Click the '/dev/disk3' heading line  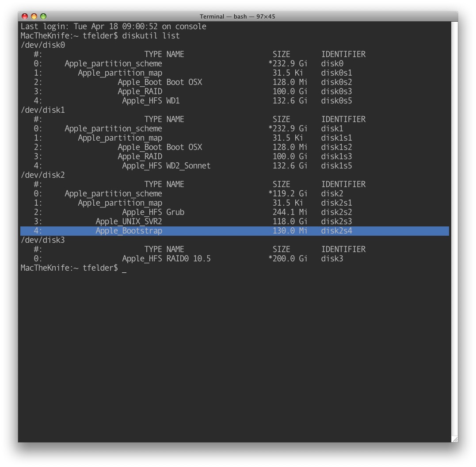43,240
